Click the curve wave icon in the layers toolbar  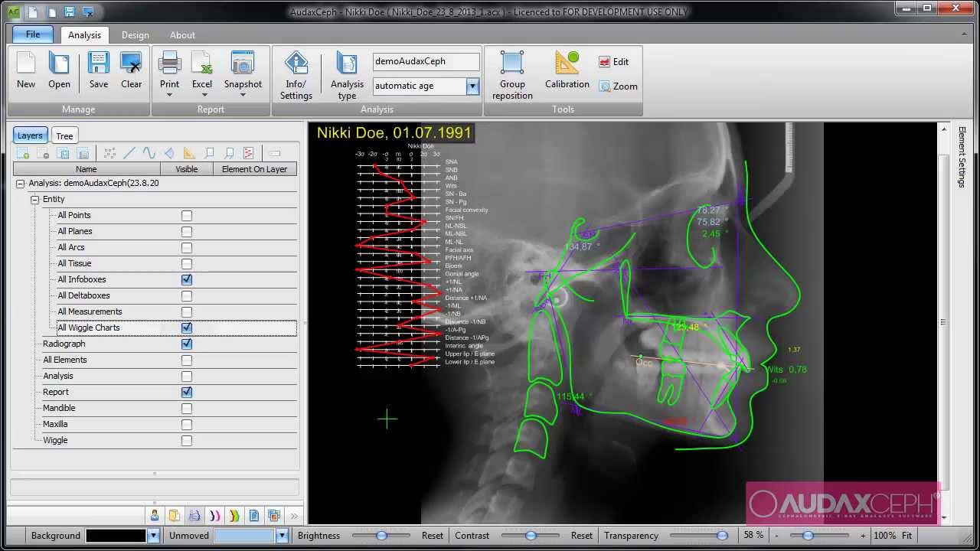click(x=149, y=153)
